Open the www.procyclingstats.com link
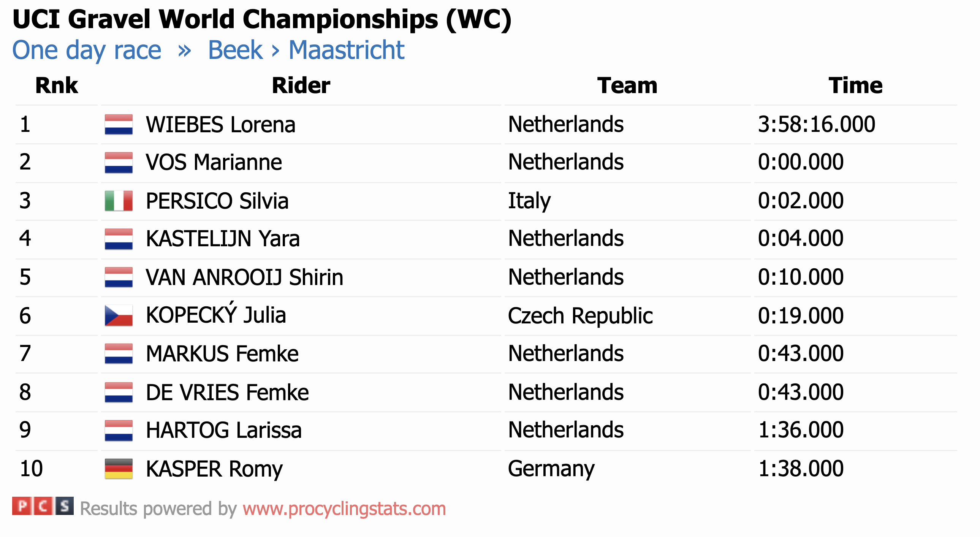The height and width of the screenshot is (537, 980). pos(344,508)
